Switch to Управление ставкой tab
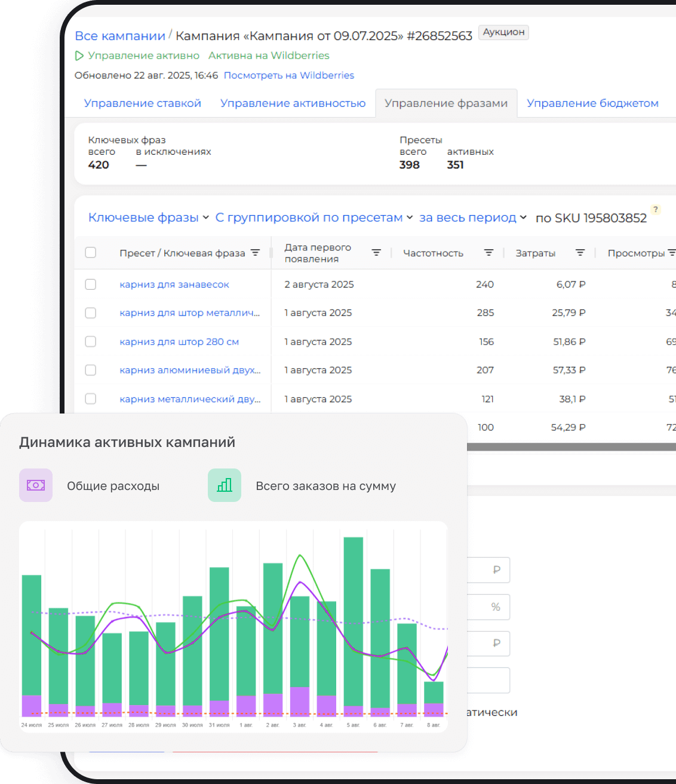 (x=143, y=103)
